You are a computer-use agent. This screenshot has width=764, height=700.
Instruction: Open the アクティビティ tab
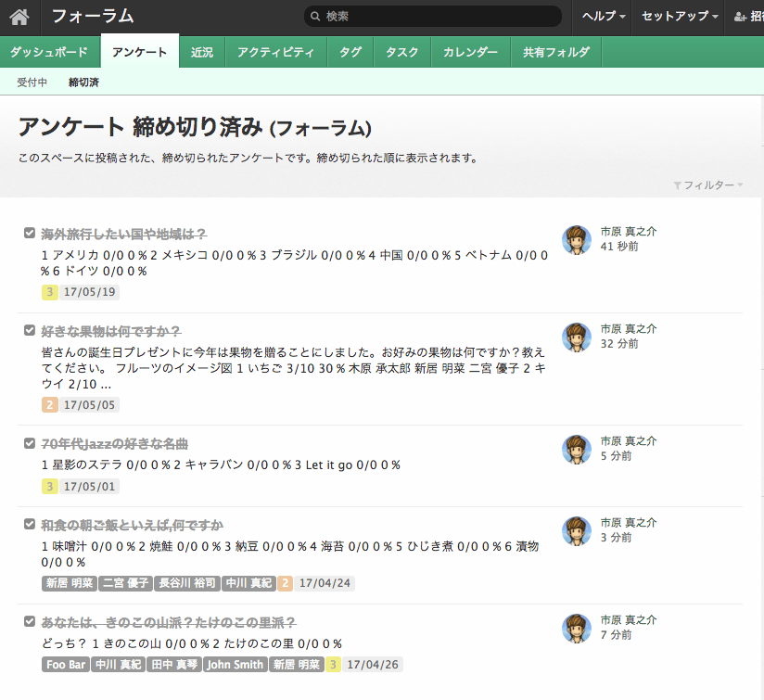pos(275,52)
